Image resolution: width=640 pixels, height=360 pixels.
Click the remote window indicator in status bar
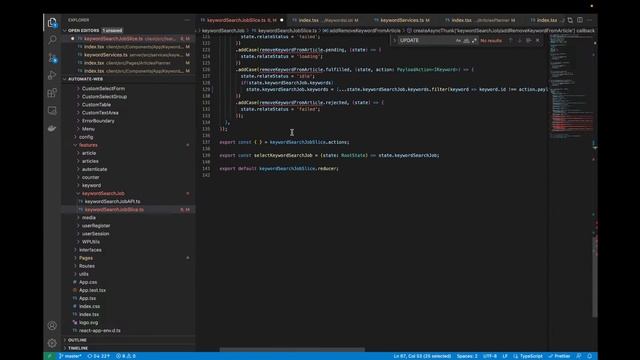[50, 356]
